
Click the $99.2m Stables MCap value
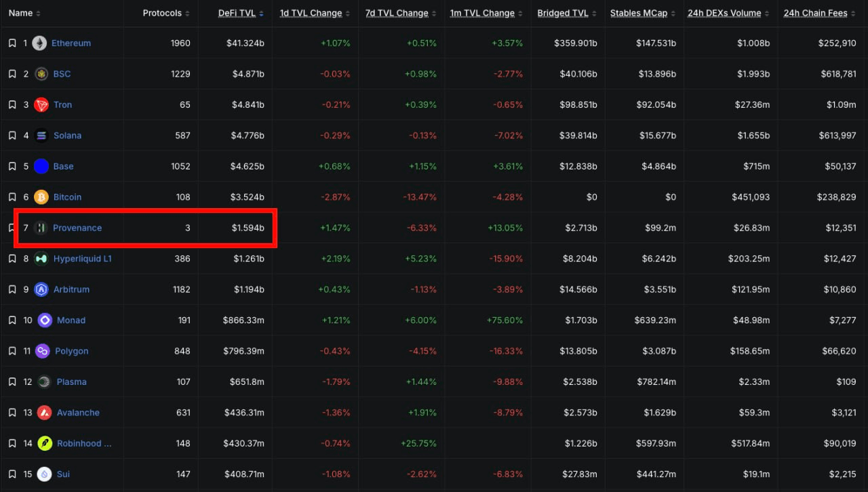[x=660, y=228]
